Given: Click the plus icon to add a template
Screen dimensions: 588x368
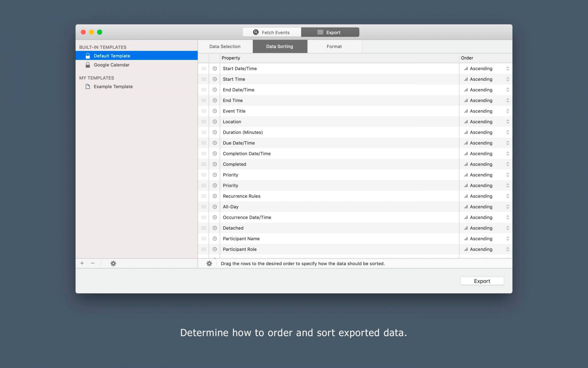Looking at the screenshot, I should [82, 263].
